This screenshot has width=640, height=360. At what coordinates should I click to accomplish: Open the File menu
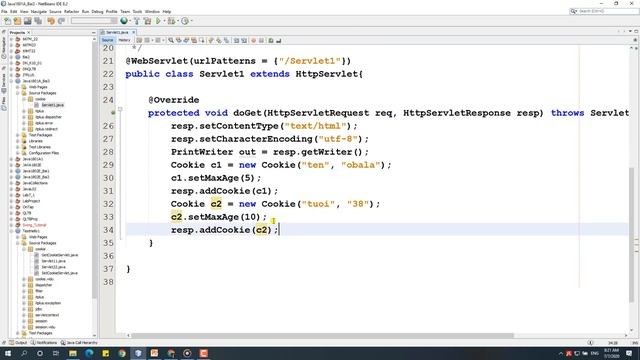[4, 11]
